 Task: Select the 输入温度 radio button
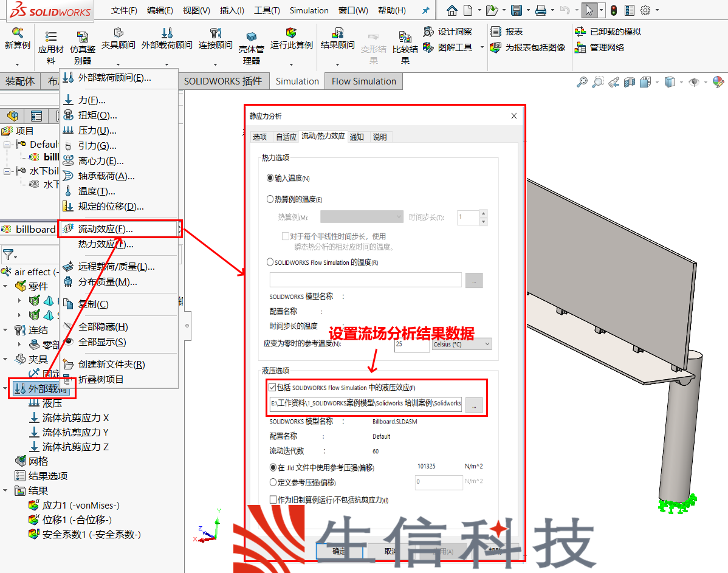coord(270,178)
